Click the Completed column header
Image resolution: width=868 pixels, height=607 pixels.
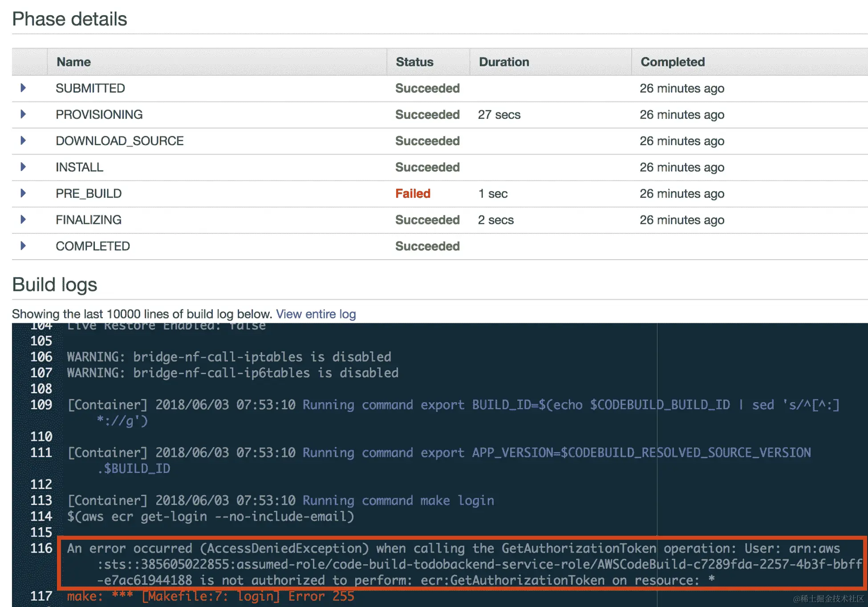673,62
